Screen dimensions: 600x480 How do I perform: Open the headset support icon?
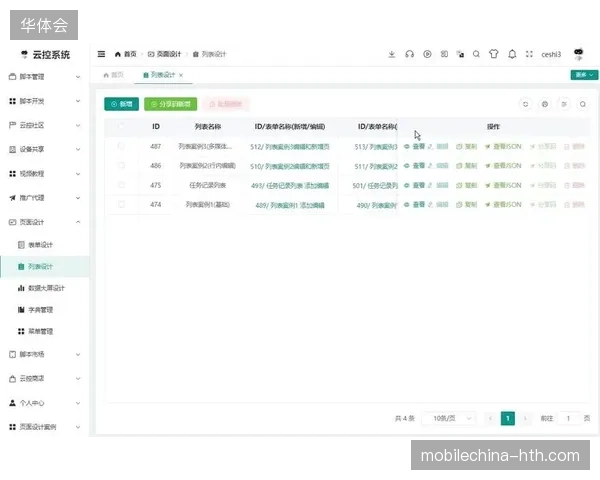(409, 54)
